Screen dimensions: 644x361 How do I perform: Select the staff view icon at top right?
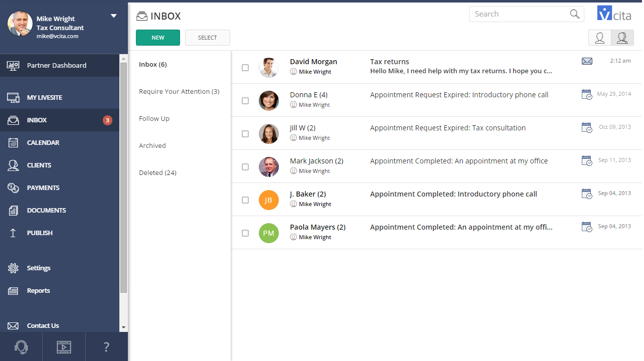[x=622, y=38]
